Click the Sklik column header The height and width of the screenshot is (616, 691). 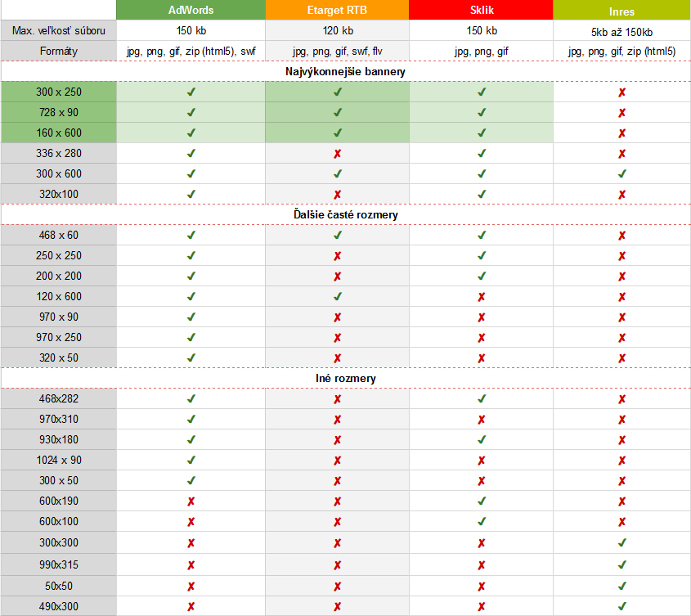tap(481, 10)
